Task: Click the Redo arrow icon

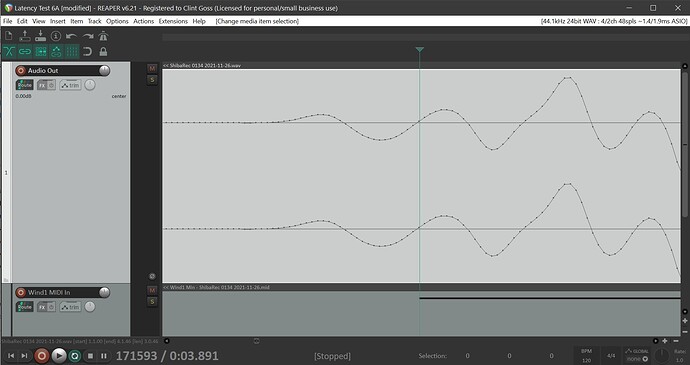Action: click(88, 36)
